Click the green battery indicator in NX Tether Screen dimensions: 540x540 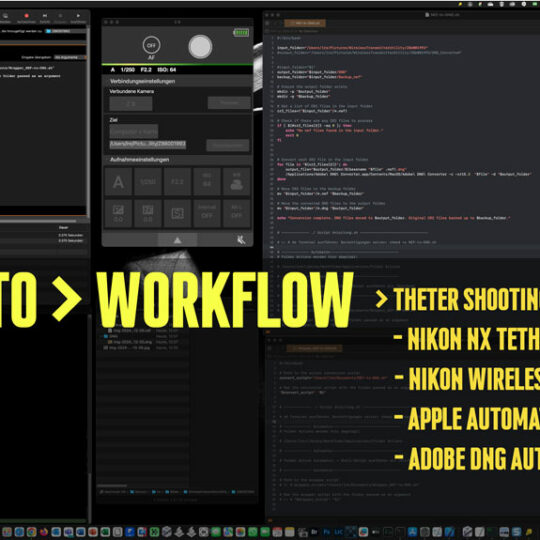[241, 33]
